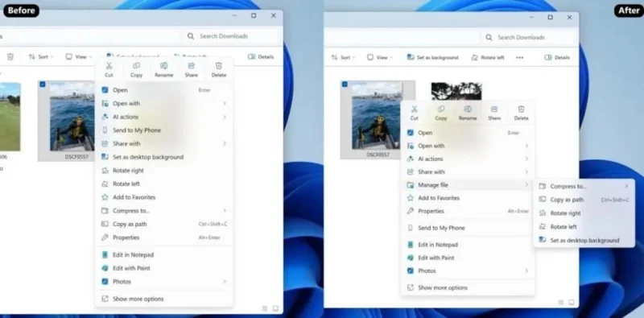This screenshot has height=318, width=644.
Task: Open Properties from the Before context menu
Action: pyautogui.click(x=164, y=237)
